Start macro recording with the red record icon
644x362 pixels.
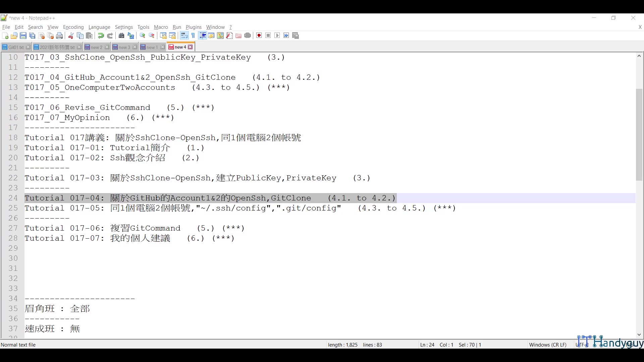(259, 36)
